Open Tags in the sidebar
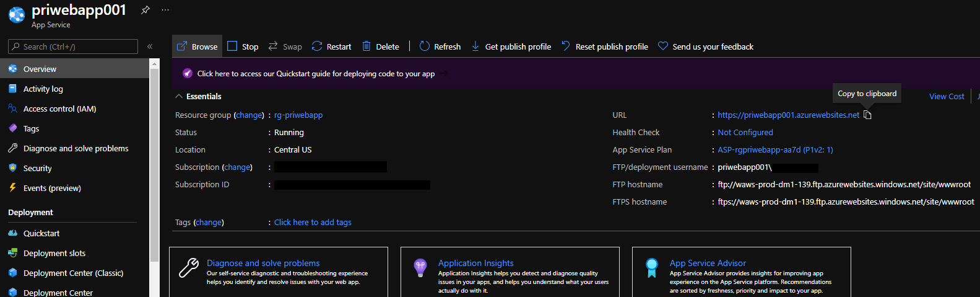980x297 pixels. (75, 128)
